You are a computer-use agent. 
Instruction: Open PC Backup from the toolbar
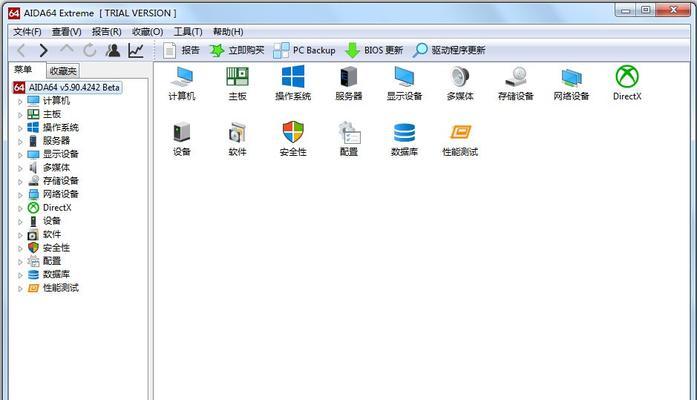304,50
